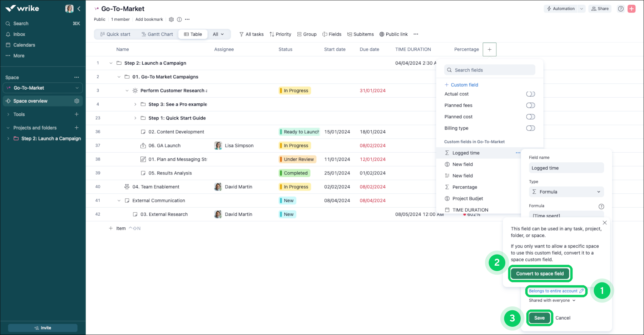Open space settings gear beside Add bookmark
Image resolution: width=644 pixels, height=335 pixels.
pyautogui.click(x=171, y=19)
